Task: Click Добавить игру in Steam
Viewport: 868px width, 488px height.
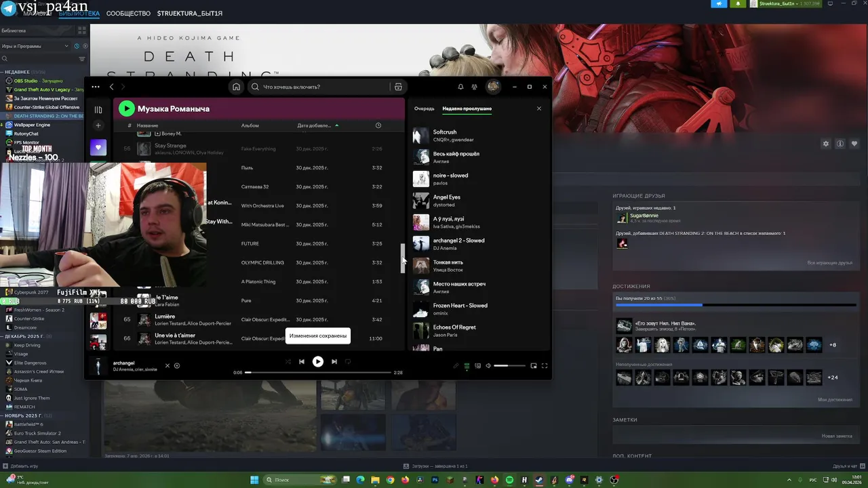Action: pos(20,466)
